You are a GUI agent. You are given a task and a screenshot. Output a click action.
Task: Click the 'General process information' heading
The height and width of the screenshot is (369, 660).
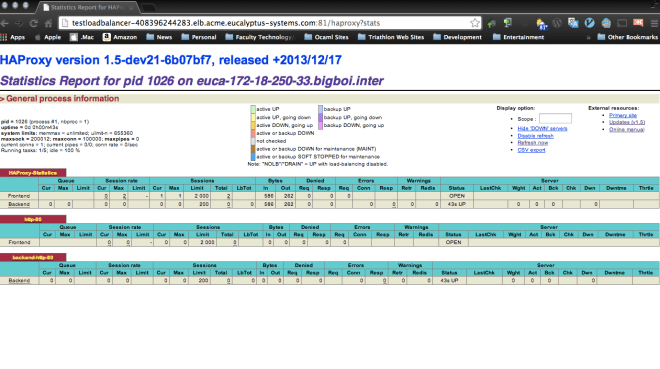[x=62, y=98]
